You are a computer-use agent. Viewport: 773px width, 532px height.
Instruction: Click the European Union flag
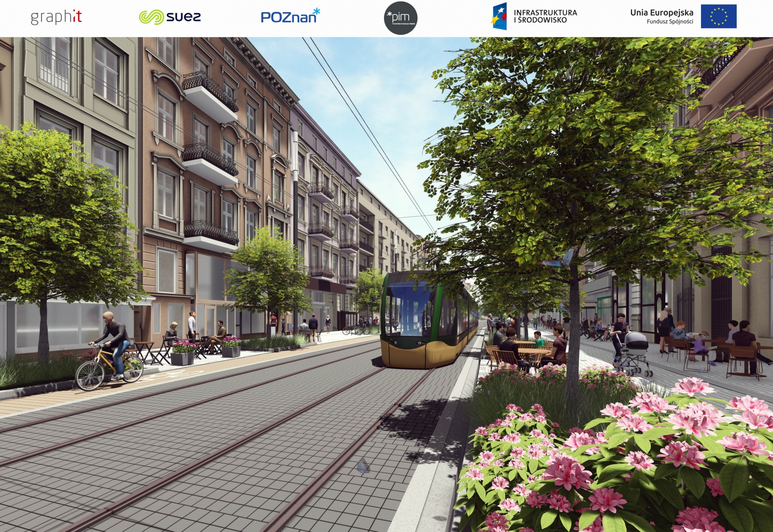pyautogui.click(x=718, y=16)
